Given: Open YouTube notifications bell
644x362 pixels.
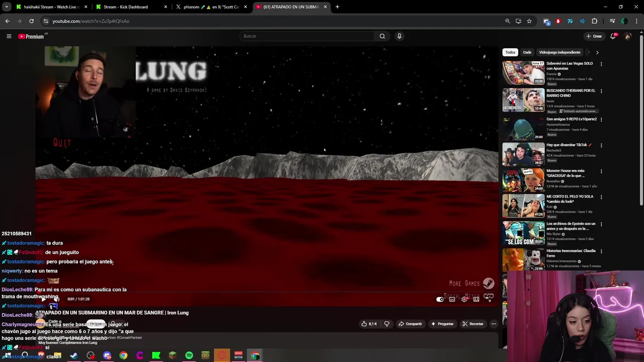Looking at the screenshot, I should (613, 36).
